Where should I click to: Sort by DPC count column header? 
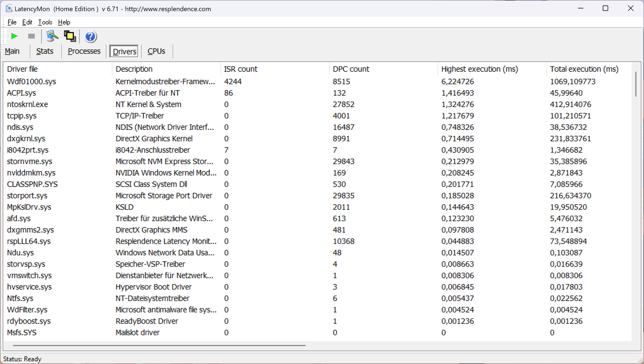(351, 69)
